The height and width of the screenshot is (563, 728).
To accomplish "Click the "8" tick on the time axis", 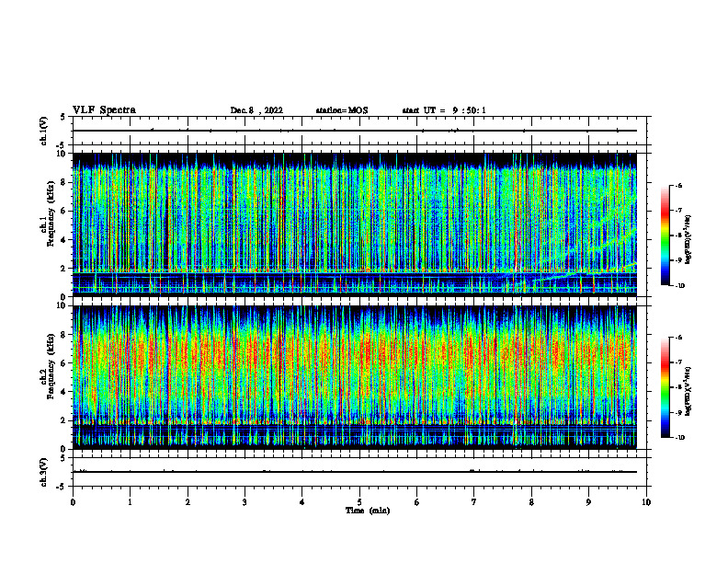I will click(531, 502).
